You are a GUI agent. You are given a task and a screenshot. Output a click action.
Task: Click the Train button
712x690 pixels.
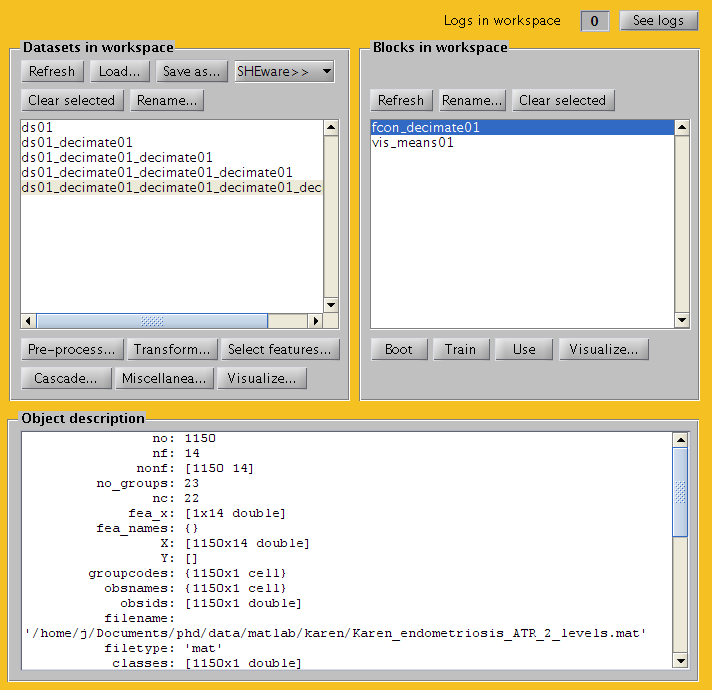pyautogui.click(x=461, y=350)
